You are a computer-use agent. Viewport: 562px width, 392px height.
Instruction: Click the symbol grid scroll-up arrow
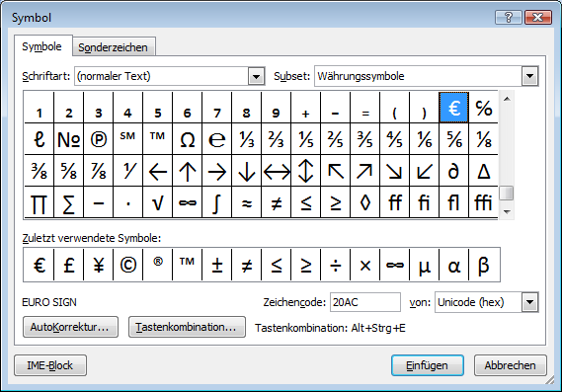pos(507,99)
